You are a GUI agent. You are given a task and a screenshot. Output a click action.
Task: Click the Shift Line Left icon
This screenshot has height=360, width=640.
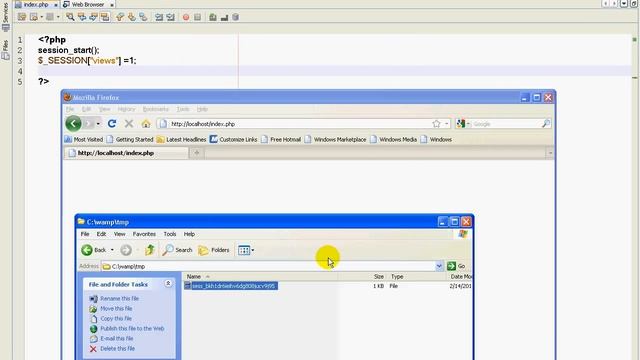[x=159, y=17]
